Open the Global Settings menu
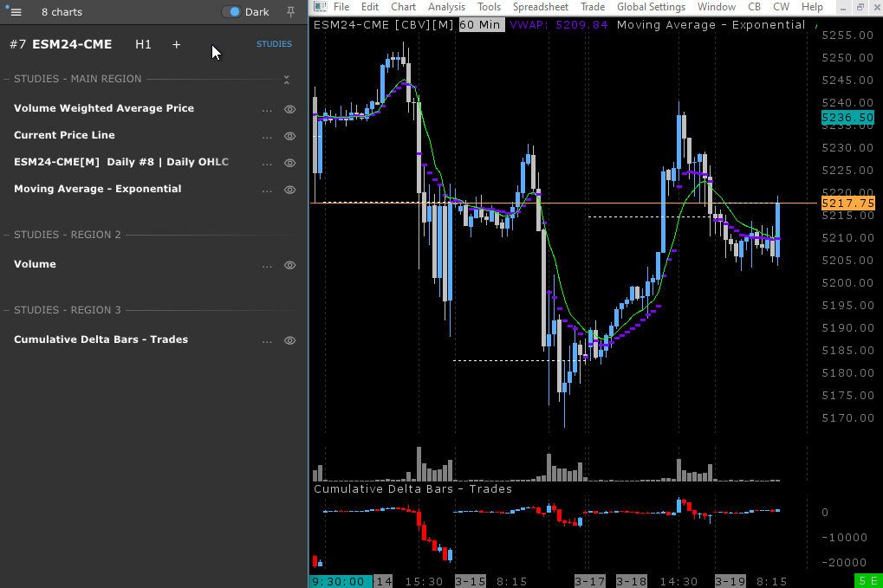This screenshot has width=883, height=588. 651,7
